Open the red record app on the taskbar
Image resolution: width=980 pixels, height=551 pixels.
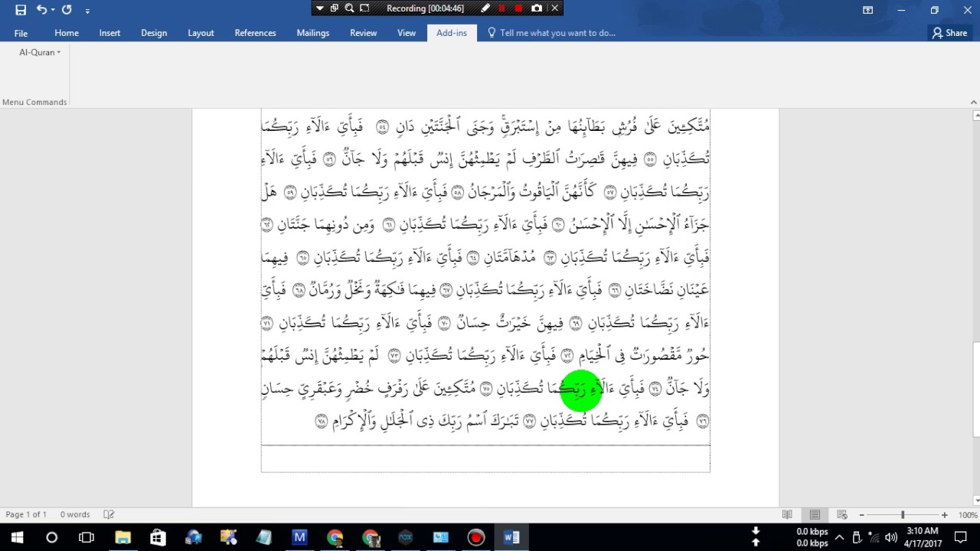point(476,537)
